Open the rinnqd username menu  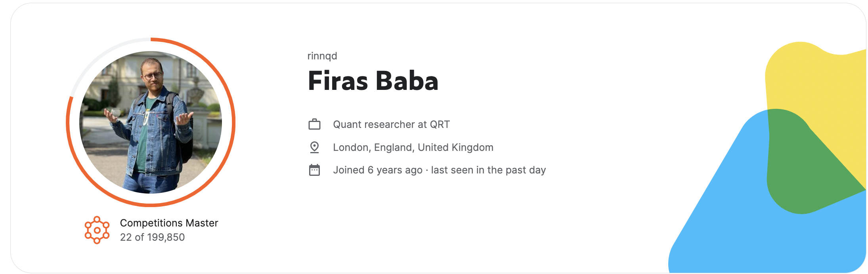(x=322, y=56)
